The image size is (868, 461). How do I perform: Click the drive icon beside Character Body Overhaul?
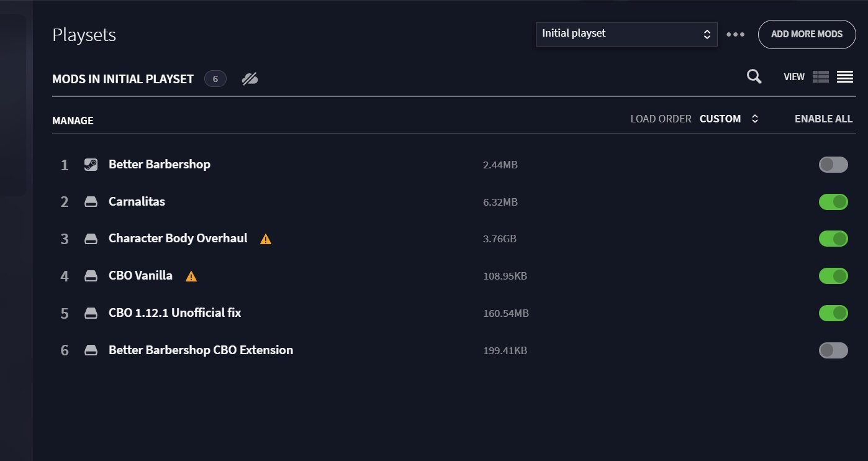91,239
